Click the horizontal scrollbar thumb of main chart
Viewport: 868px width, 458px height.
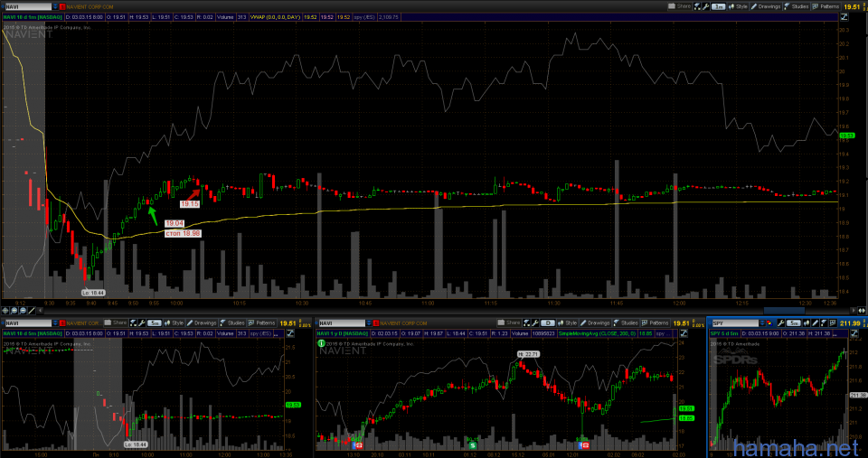coord(785,311)
